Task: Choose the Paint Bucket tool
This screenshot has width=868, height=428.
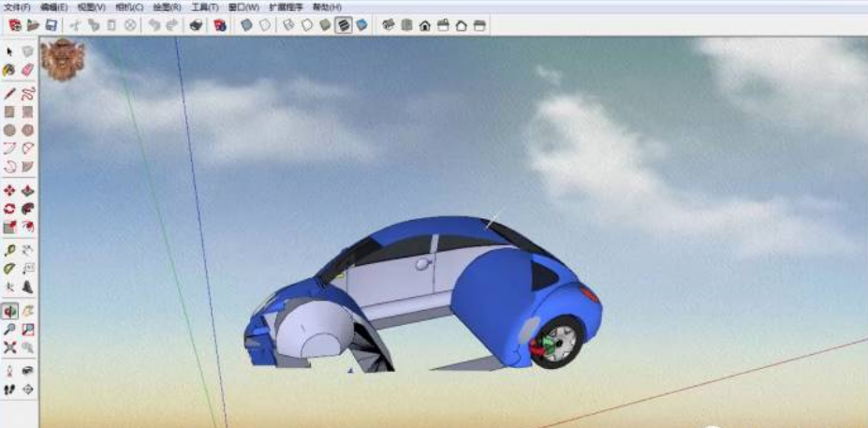Action: click(9, 69)
